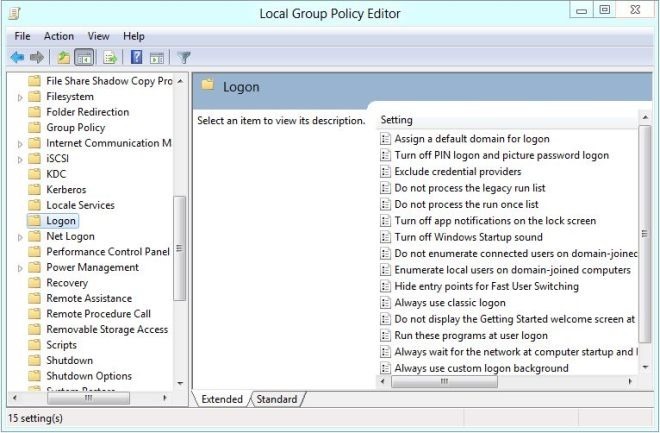Screen dimensions: 660x433
Task: Open the View menu
Action: coord(98,36)
